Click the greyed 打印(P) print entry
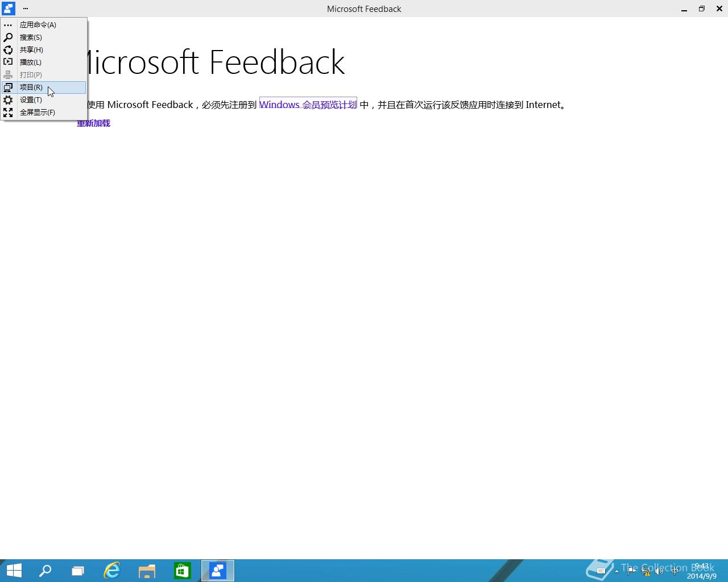728x582 pixels. pyautogui.click(x=44, y=75)
